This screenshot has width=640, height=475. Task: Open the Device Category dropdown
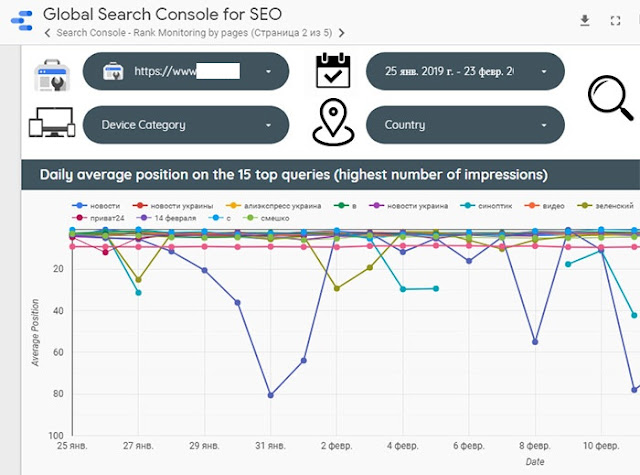click(186, 125)
